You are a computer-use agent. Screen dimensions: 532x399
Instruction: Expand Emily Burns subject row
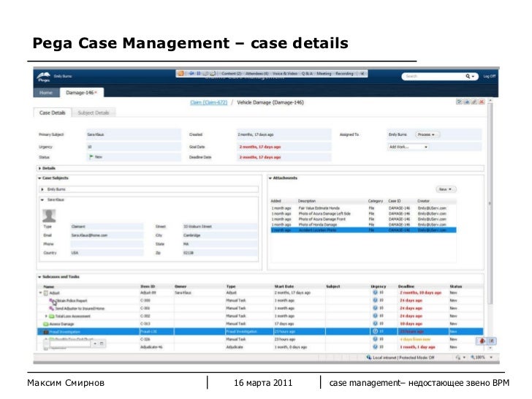tap(42, 189)
